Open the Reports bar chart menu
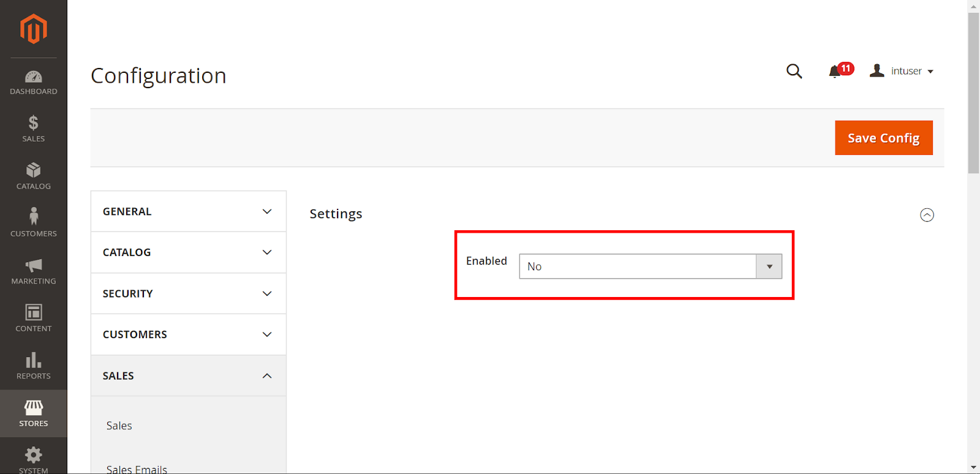The image size is (980, 474). click(34, 366)
